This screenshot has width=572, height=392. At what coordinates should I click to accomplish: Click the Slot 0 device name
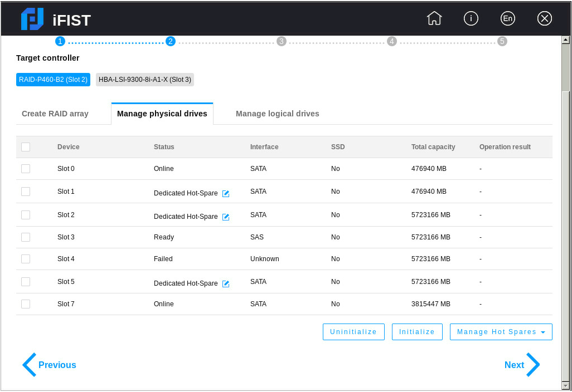point(66,169)
